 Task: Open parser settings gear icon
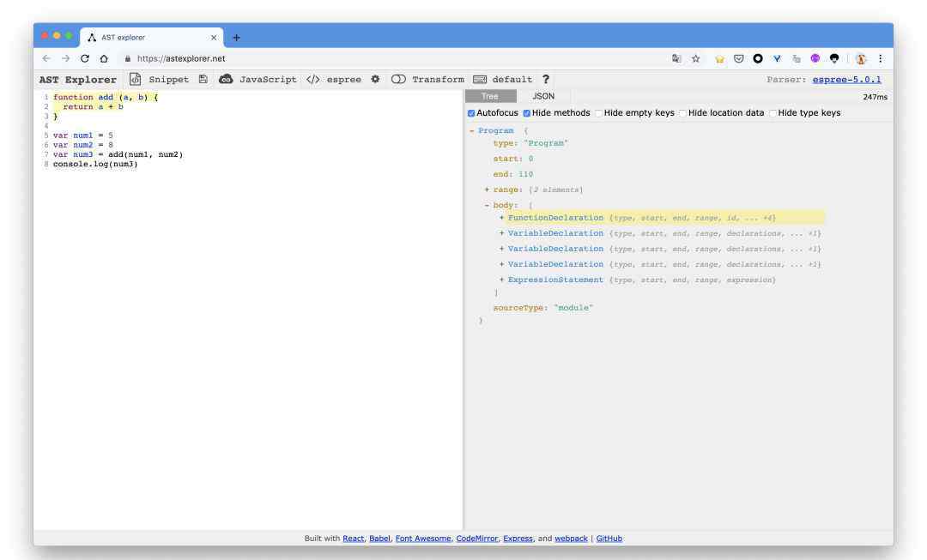(375, 79)
